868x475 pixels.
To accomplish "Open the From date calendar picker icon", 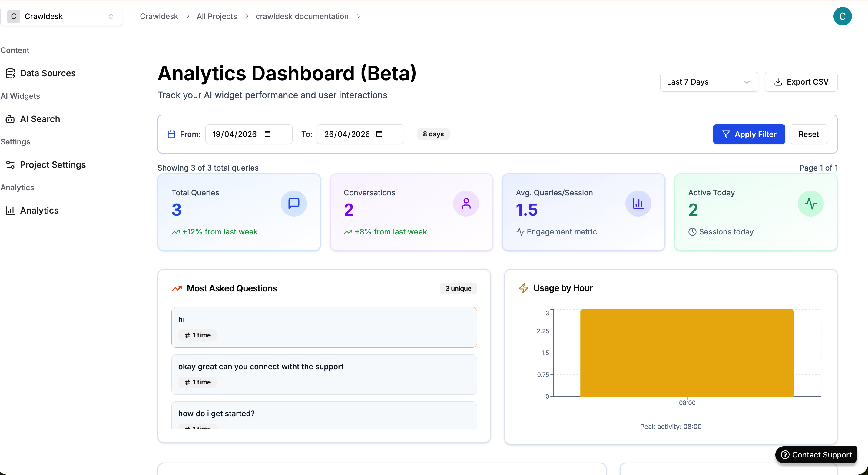I will point(267,134).
